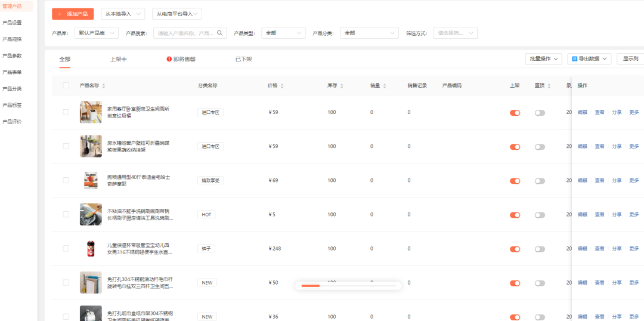This screenshot has width=644, height=321.
Task: Open 产品评价 in the sidebar
Action: tap(12, 121)
